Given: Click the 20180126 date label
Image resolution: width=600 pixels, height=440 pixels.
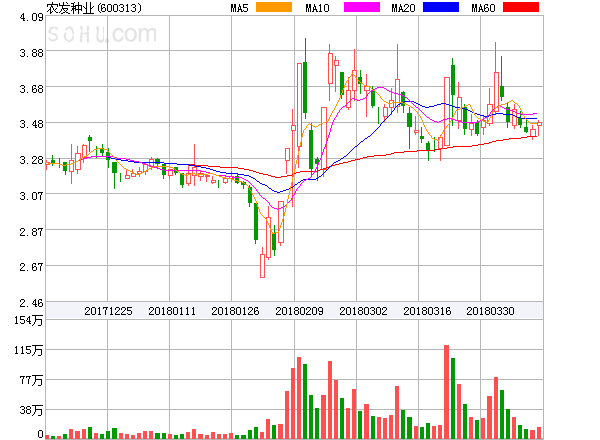Looking at the screenshot, I should tap(235, 311).
